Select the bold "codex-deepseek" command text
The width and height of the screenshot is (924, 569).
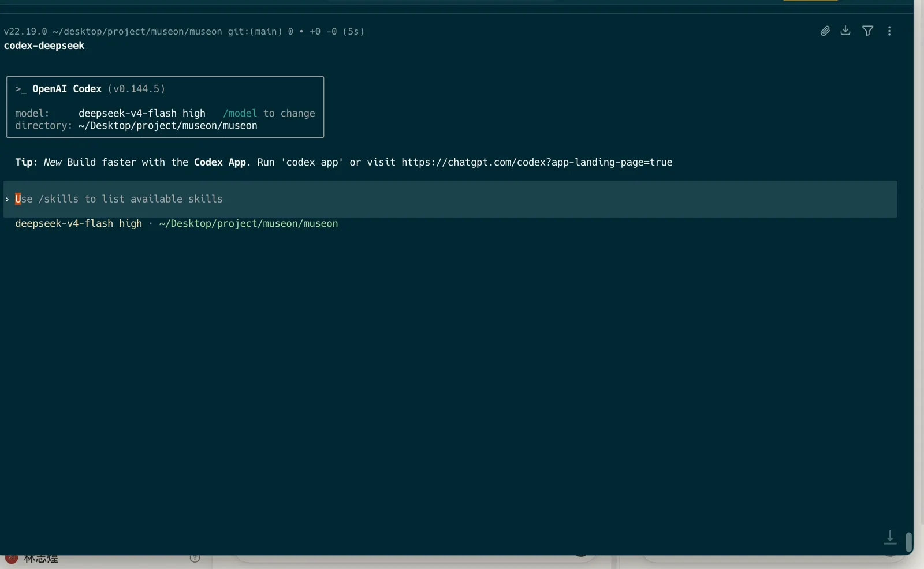click(44, 46)
